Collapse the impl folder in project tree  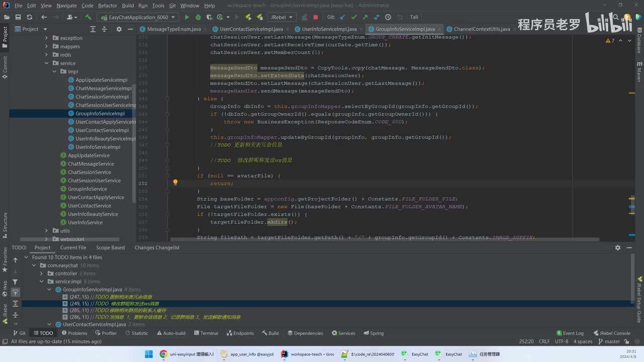coord(55,71)
